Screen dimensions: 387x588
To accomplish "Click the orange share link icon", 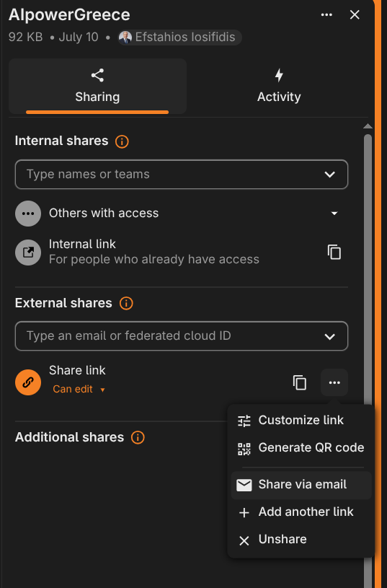I will (x=28, y=382).
